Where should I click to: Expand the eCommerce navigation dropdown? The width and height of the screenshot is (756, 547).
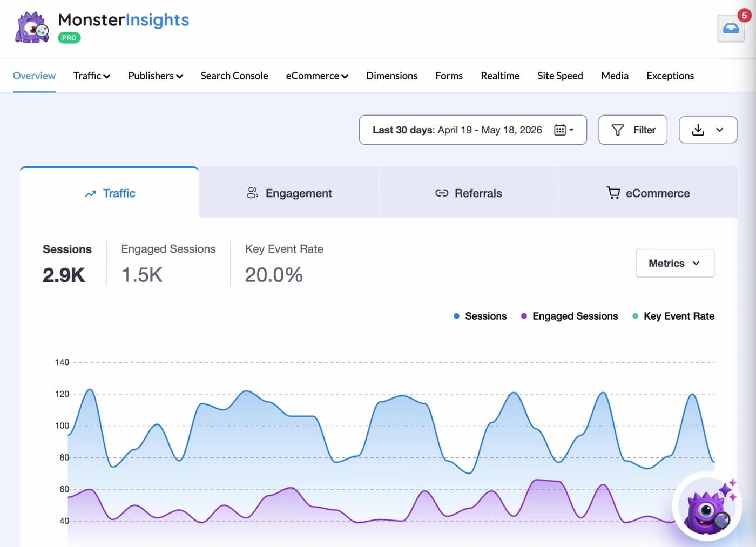[x=317, y=76]
